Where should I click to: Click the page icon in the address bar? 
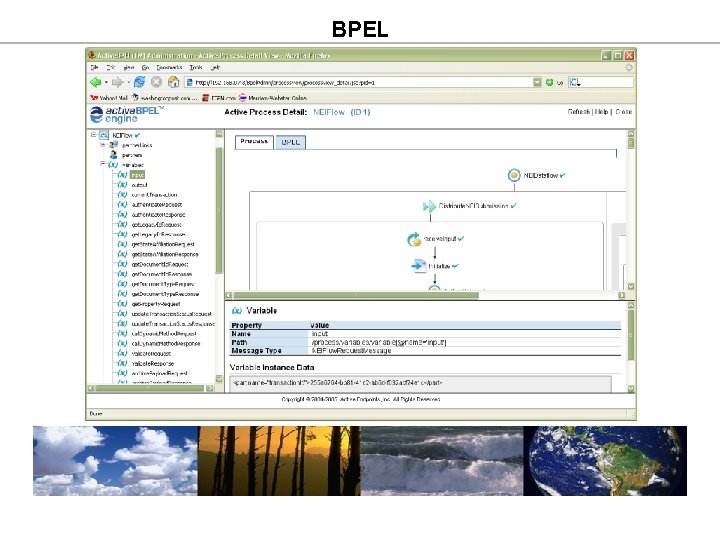[x=189, y=83]
